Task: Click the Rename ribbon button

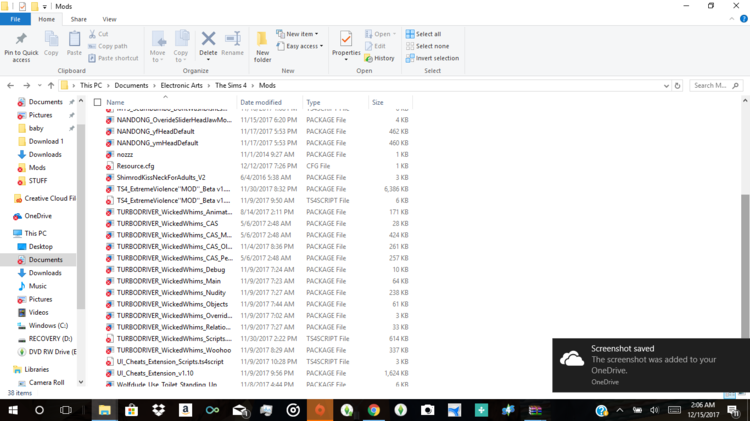Action: pos(232,44)
